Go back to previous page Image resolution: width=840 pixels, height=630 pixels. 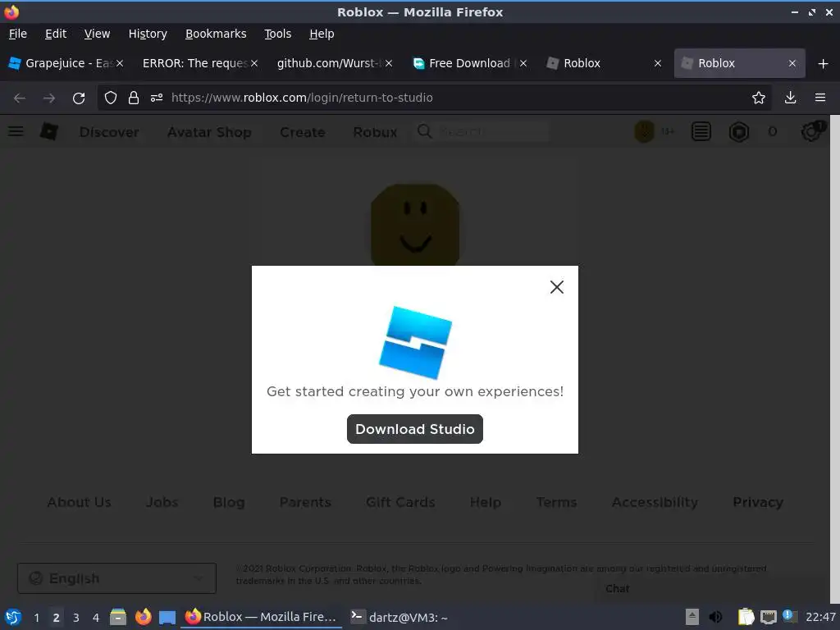click(x=20, y=98)
